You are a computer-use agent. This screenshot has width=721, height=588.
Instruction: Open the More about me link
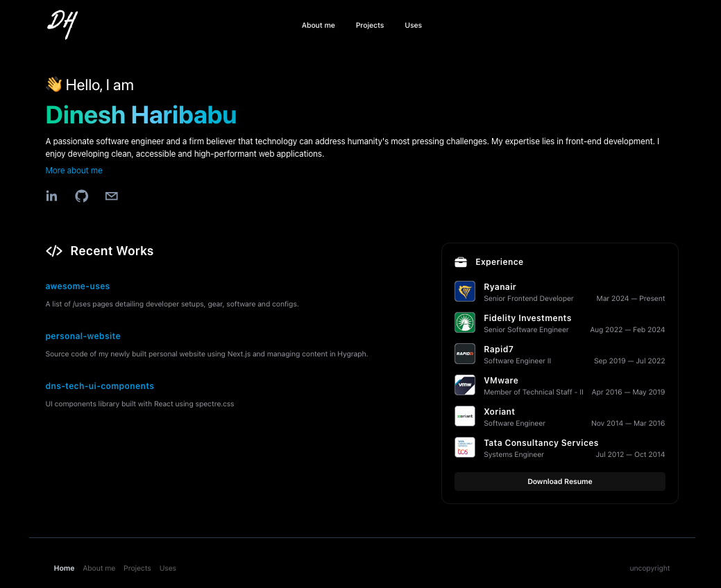tap(74, 170)
